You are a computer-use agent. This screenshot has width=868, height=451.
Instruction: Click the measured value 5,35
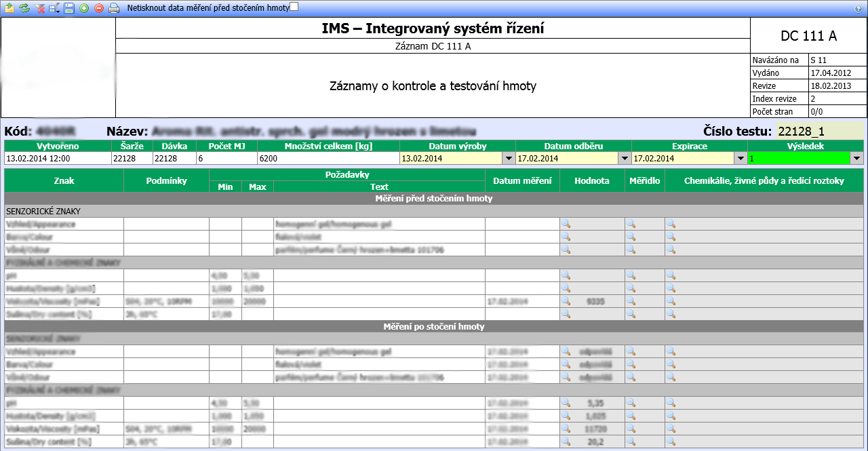pos(595,403)
